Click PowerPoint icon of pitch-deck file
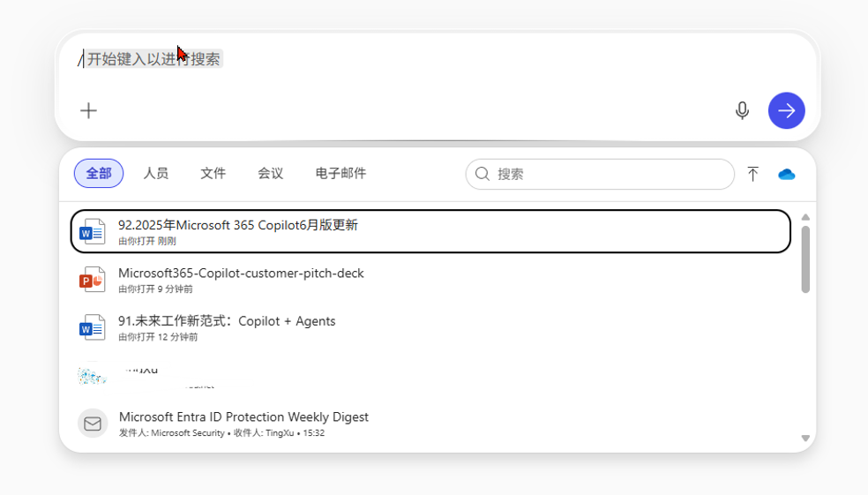 tap(92, 280)
